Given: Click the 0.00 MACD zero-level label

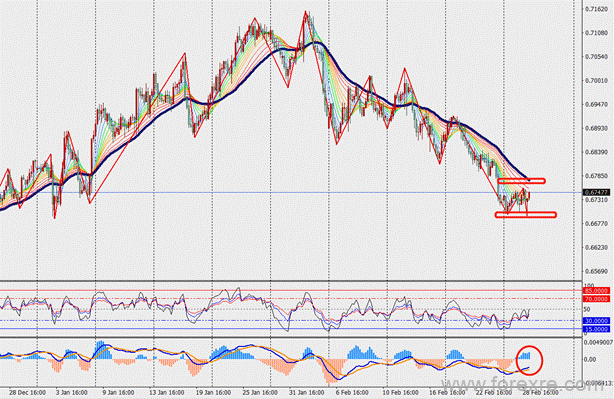Looking at the screenshot, I should point(591,359).
